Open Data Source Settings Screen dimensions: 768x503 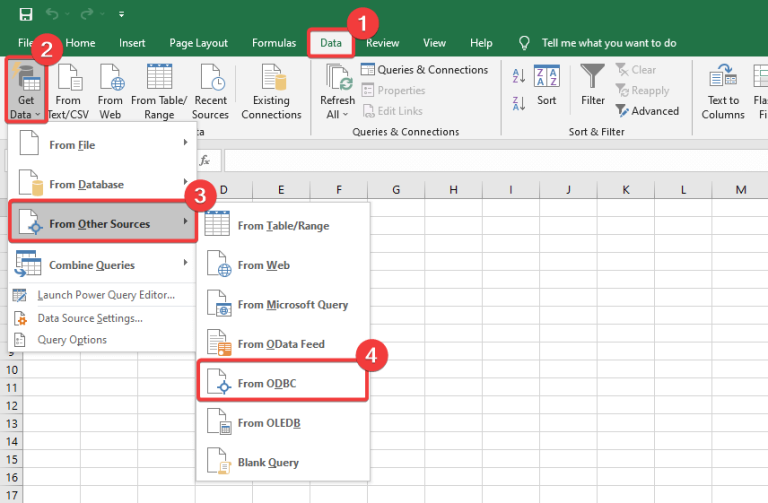pos(89,318)
